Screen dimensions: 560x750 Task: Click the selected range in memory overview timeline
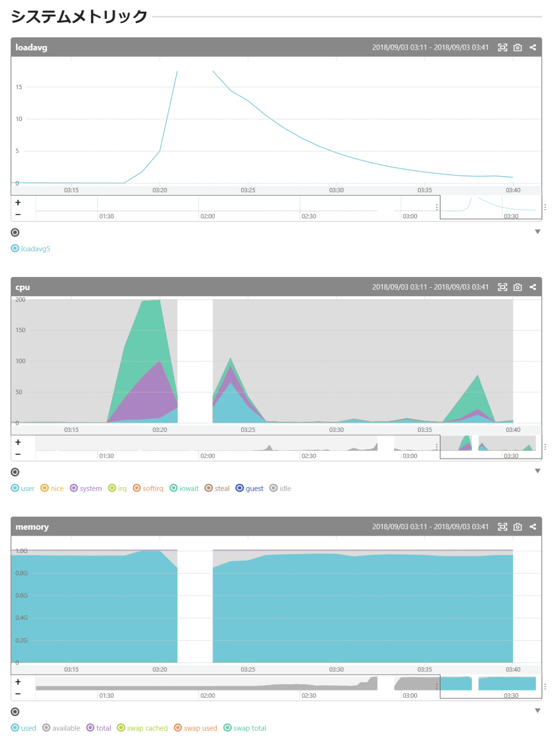[x=491, y=686]
